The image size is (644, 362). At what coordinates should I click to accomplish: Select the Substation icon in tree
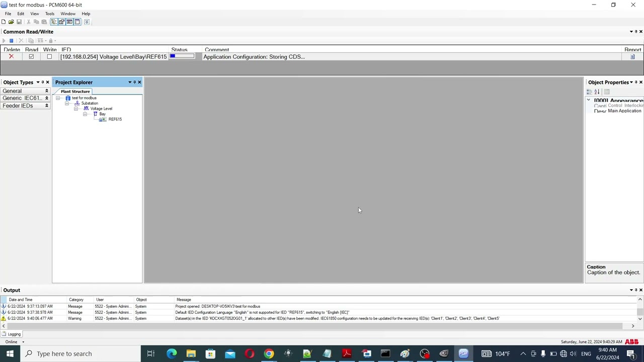[x=77, y=103]
